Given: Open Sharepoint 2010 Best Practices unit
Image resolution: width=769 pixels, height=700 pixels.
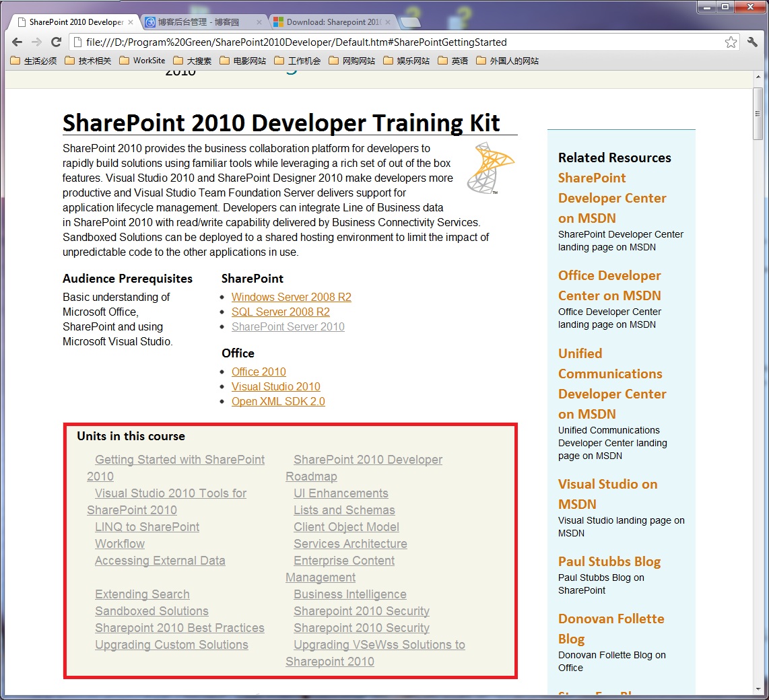Looking at the screenshot, I should 180,628.
